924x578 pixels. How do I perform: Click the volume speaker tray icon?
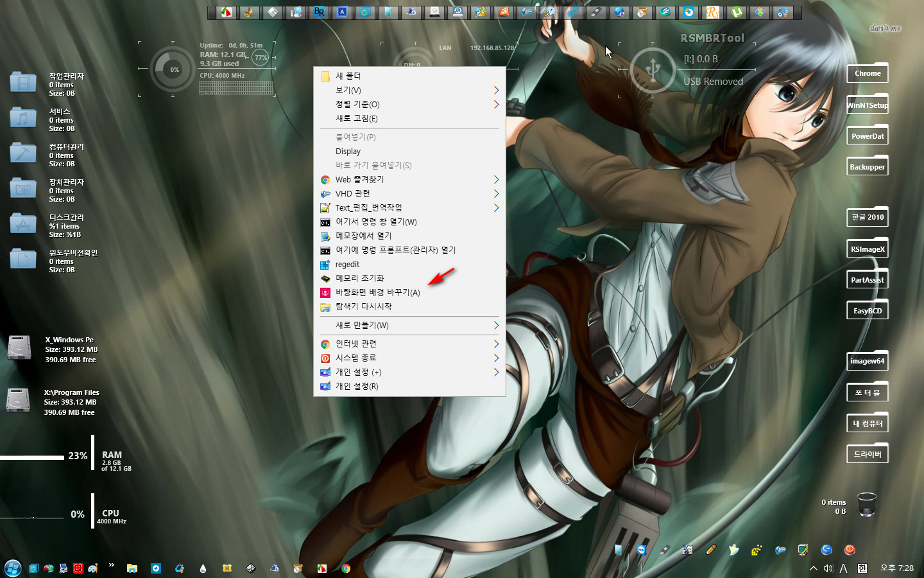(x=828, y=568)
